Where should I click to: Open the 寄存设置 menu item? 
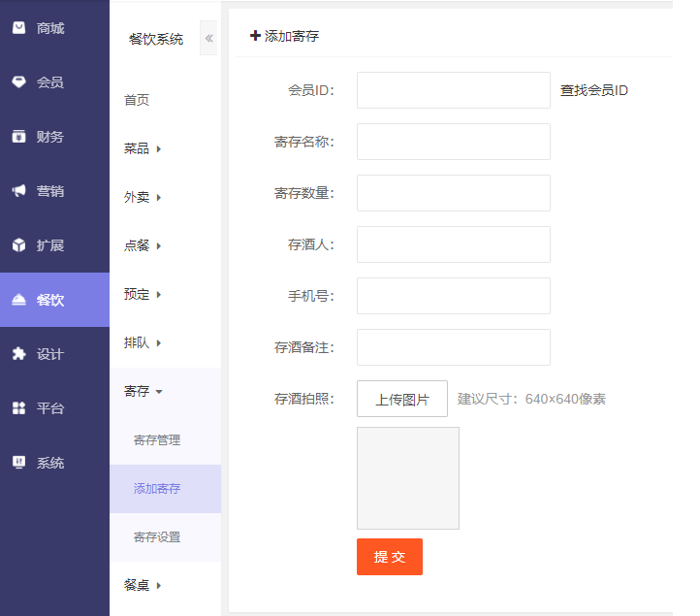[157, 536]
